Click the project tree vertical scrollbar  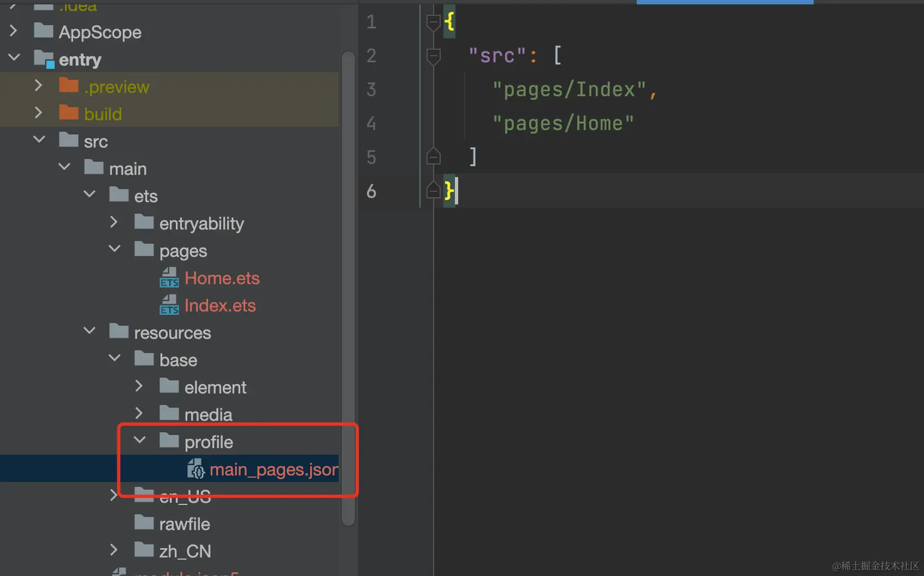click(348, 288)
